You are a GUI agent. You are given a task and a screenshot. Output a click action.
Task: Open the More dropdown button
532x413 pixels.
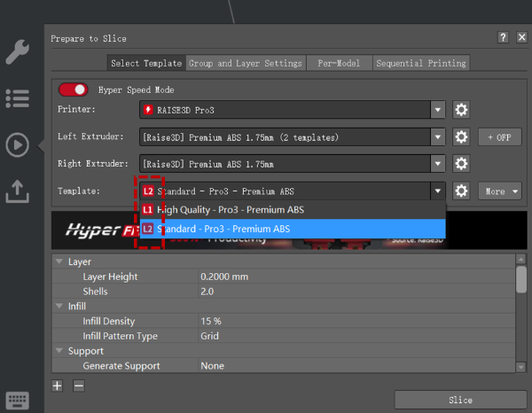click(500, 191)
